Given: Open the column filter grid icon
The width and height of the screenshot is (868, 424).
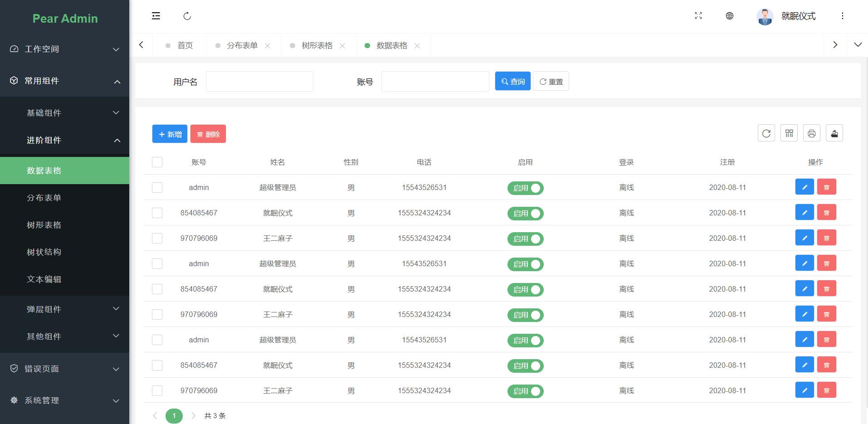Looking at the screenshot, I should pos(789,133).
